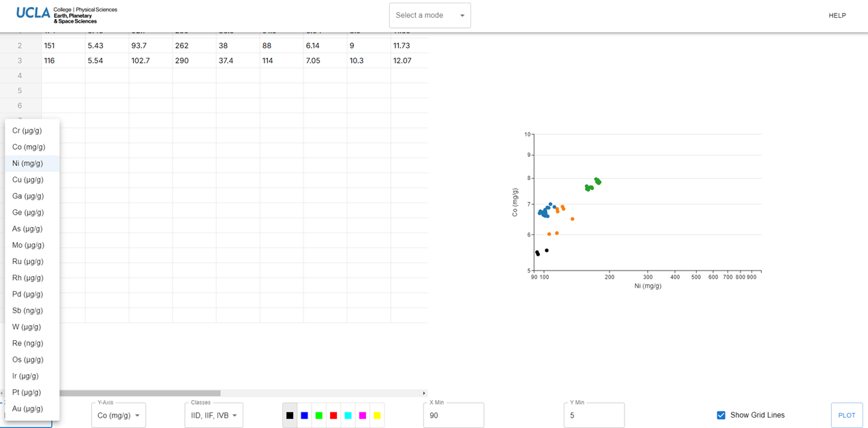Pick Mo (µg/g) from the list
The height and width of the screenshot is (428, 868).
click(x=32, y=245)
